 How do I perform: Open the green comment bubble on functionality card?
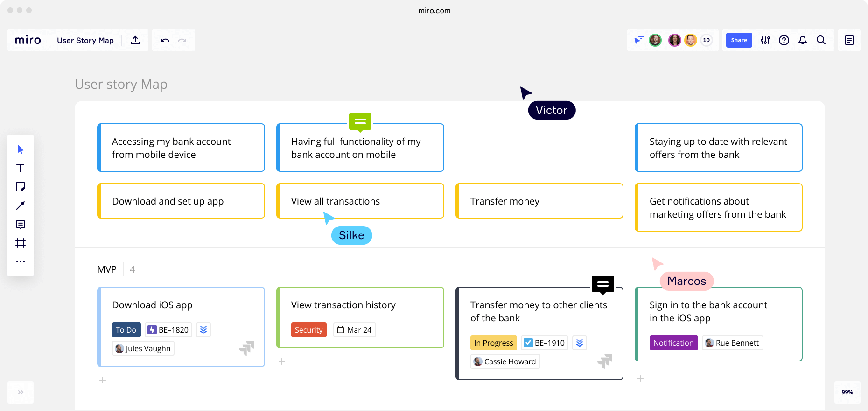pos(360,122)
